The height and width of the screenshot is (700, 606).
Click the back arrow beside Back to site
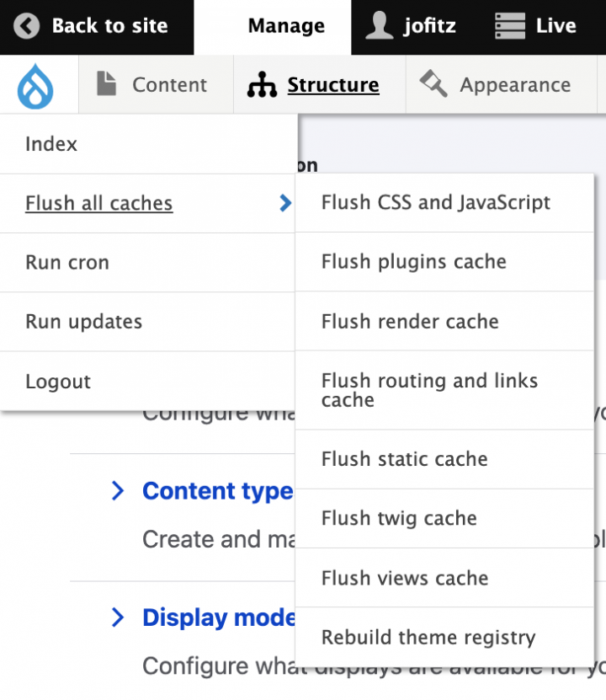26,26
